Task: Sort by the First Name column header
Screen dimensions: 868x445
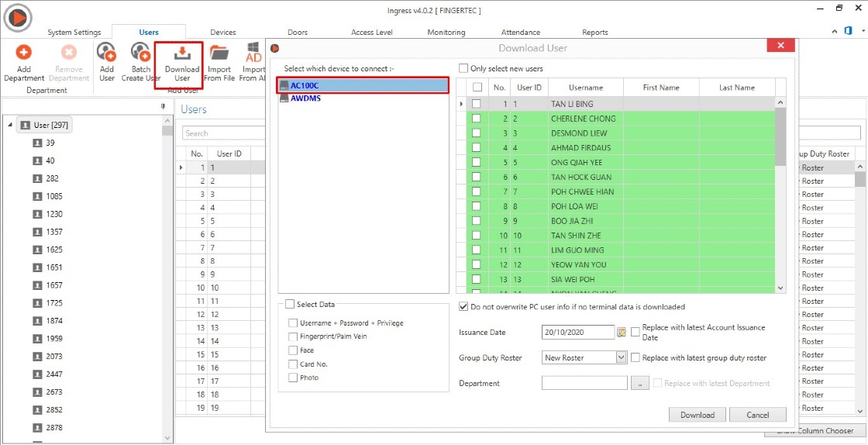Action: pos(662,88)
